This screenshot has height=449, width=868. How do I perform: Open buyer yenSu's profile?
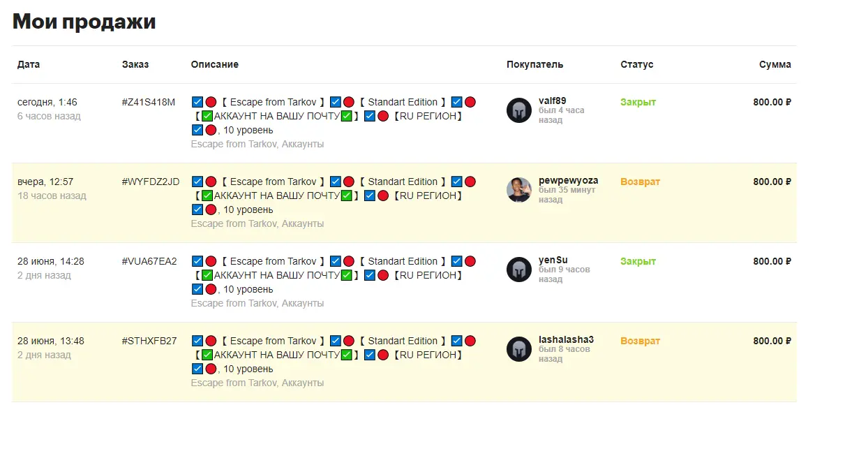(553, 260)
